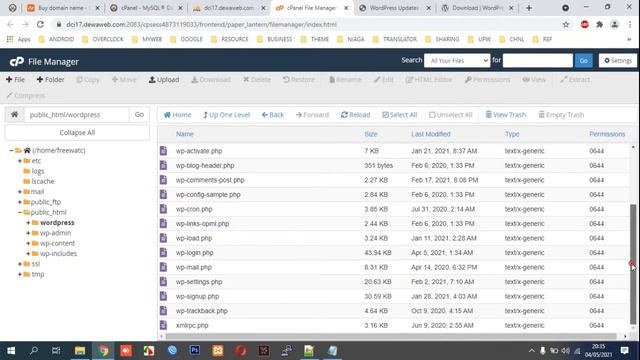Screen dimensions: 640x360
Task: Click the vertical scrollbar of file list
Action: [x=633, y=264]
